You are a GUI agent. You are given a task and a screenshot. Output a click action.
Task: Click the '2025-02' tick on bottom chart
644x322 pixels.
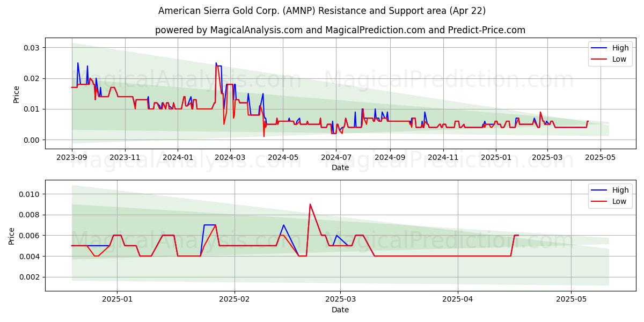click(235, 299)
